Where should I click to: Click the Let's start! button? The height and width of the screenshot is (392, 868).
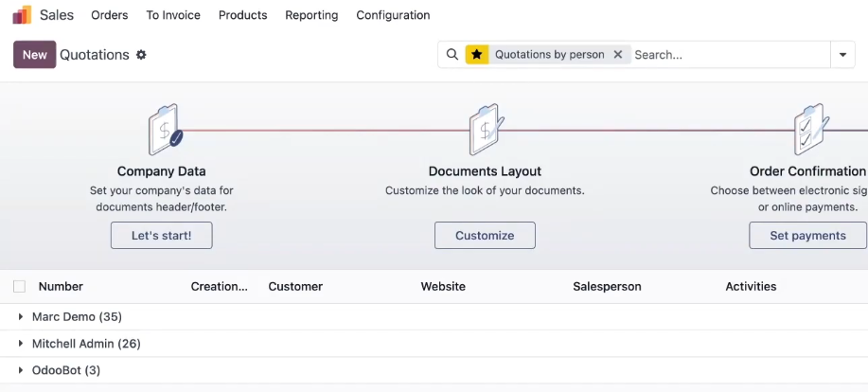click(162, 236)
